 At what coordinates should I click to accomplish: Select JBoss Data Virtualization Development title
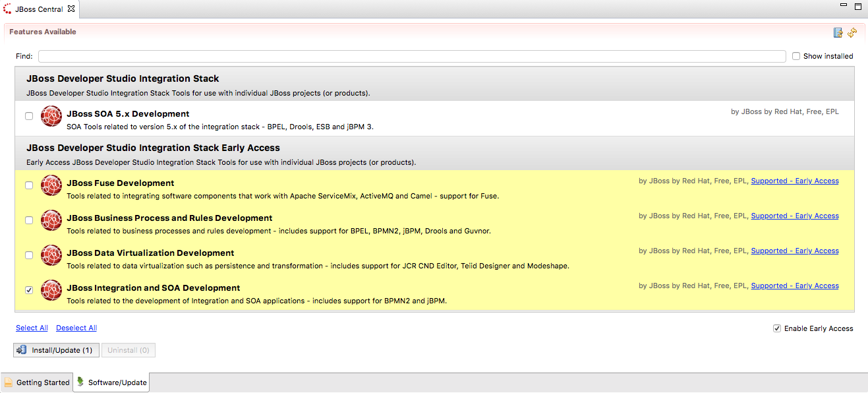(x=150, y=253)
